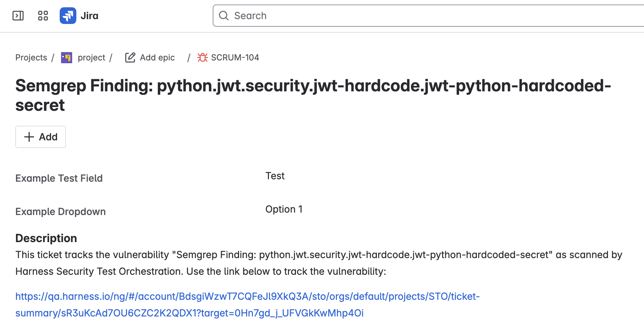Open the app switcher grid icon
This screenshot has width=644, height=330.
click(43, 16)
